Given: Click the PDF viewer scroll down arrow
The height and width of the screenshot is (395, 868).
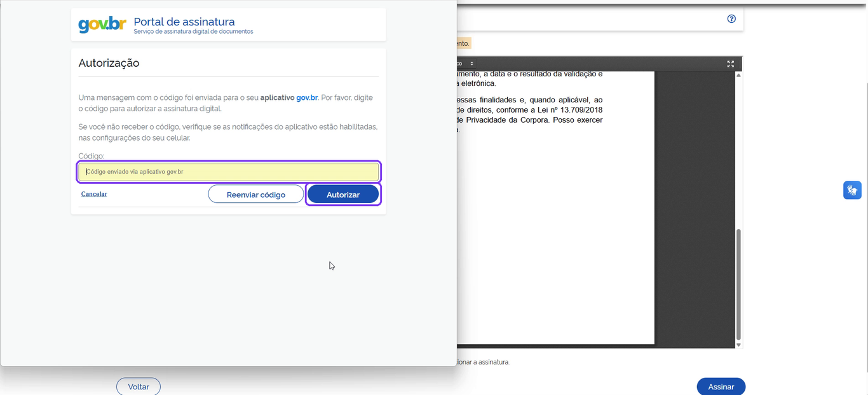Looking at the screenshot, I should pyautogui.click(x=738, y=345).
